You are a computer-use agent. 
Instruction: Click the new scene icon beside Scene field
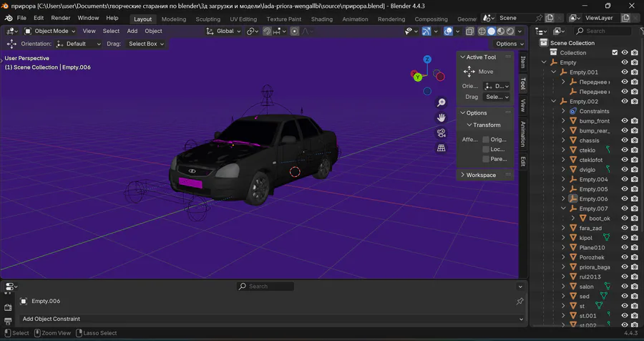(550, 18)
